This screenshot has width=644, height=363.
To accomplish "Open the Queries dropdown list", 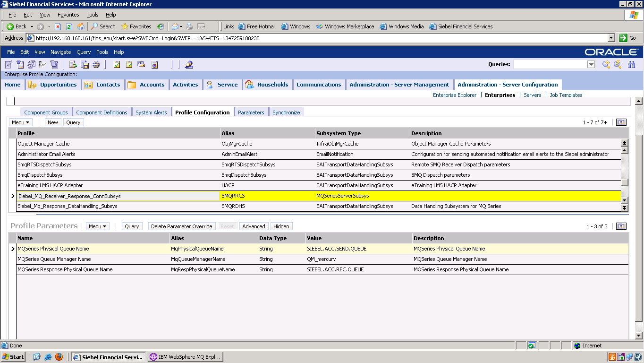I will [591, 64].
